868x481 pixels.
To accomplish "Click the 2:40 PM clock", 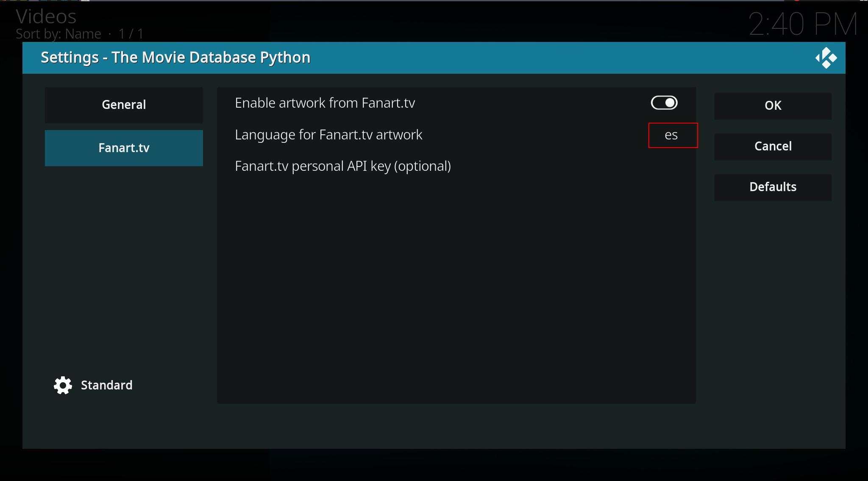I will (803, 24).
